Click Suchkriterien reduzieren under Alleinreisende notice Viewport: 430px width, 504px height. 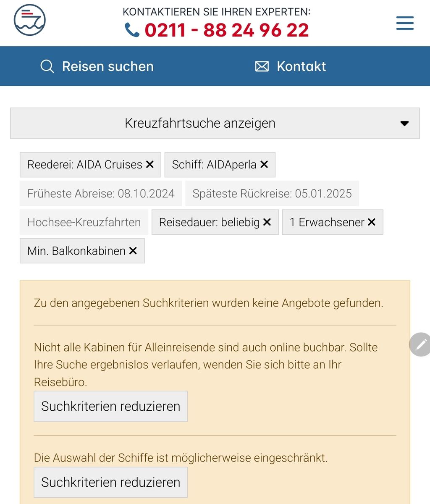[110, 406]
